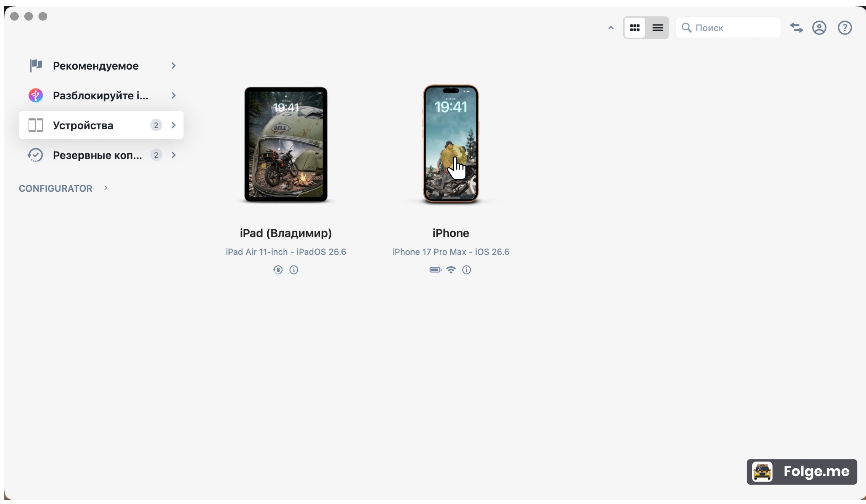Focus the Поиск search field
The width and height of the screenshot is (866, 504).
coord(728,28)
